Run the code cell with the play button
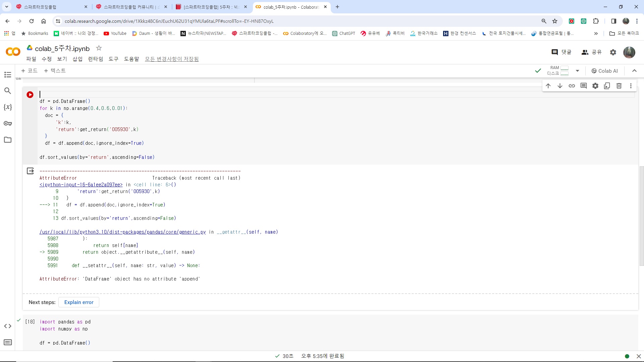Image resolution: width=644 pixels, height=362 pixels. coord(30,95)
